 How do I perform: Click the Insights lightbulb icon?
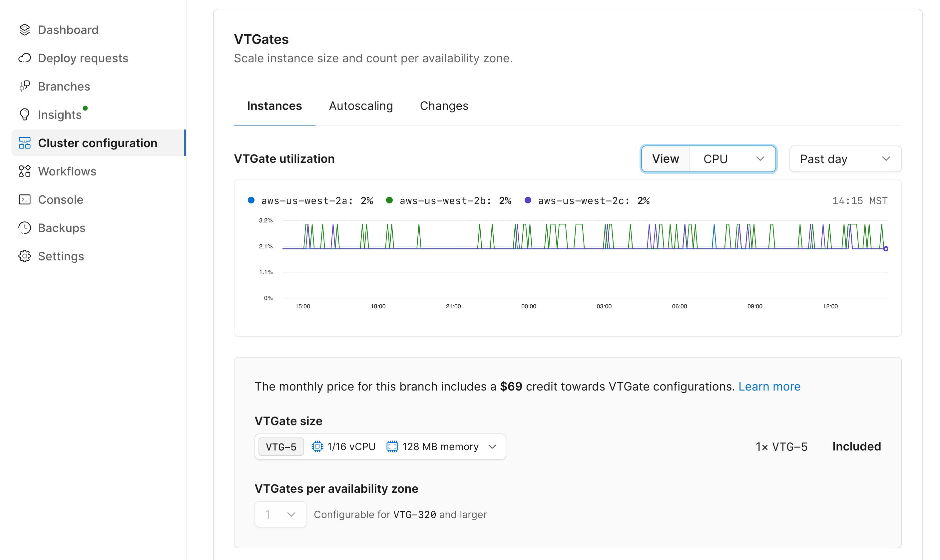(25, 115)
